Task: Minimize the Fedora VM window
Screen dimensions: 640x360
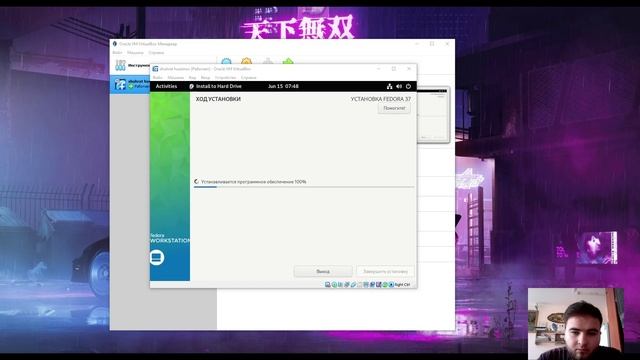Action: point(378,69)
